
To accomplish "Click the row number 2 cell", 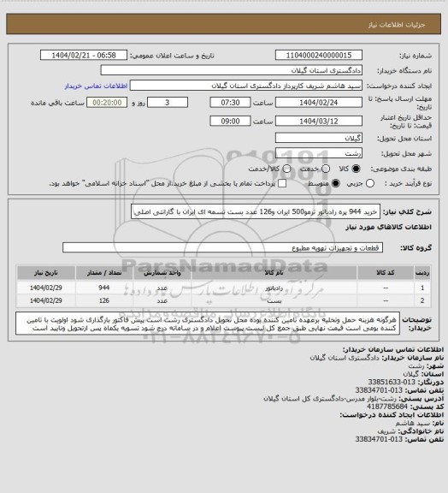I will [x=422, y=301].
